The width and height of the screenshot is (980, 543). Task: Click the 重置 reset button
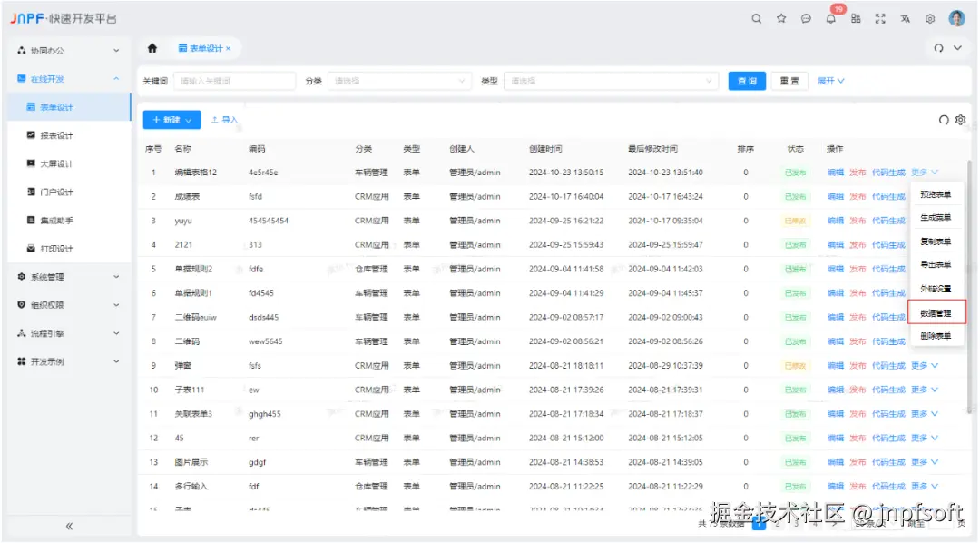point(788,81)
